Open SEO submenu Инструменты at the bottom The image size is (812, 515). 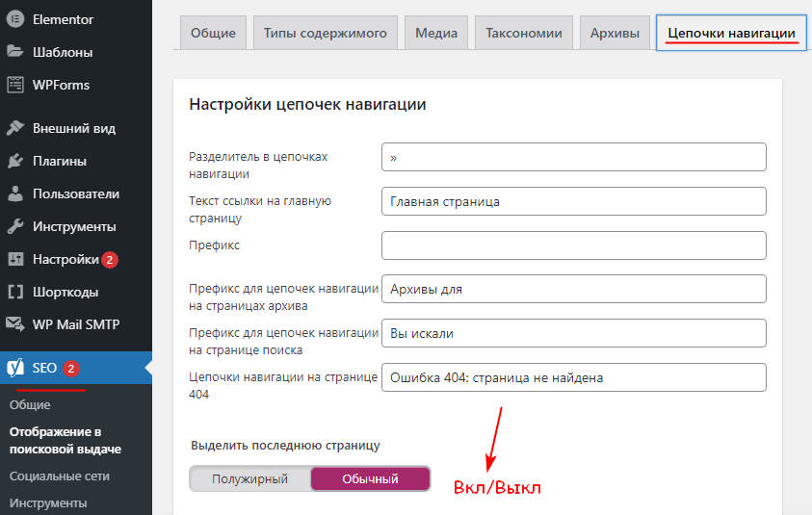click(x=48, y=503)
